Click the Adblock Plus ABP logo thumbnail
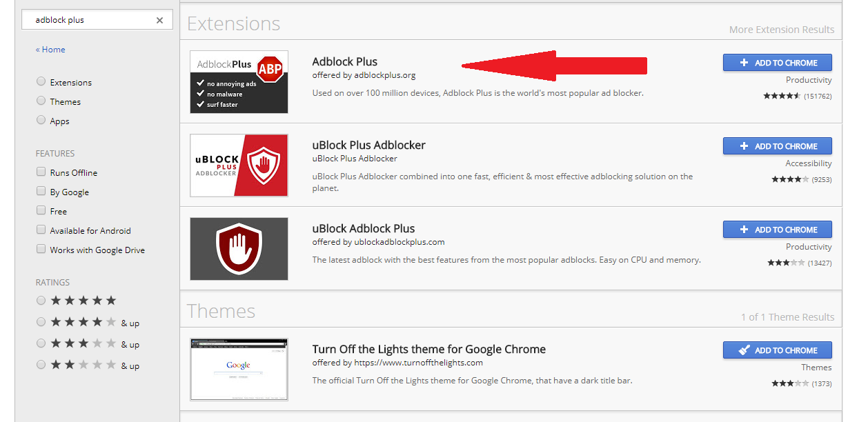The height and width of the screenshot is (422, 868). 239,82
